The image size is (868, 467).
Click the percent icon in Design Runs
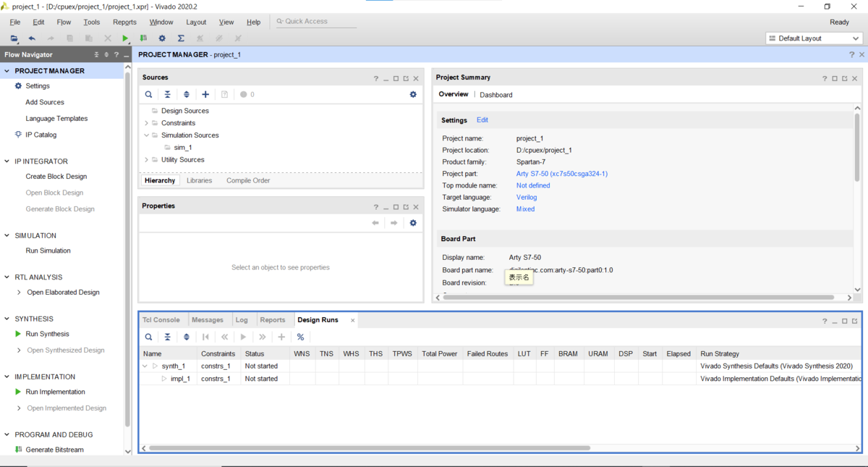pyautogui.click(x=300, y=337)
